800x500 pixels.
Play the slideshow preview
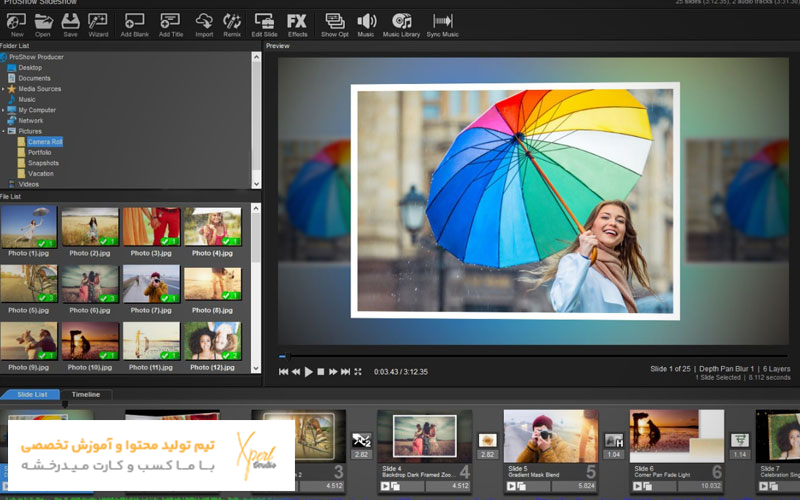pyautogui.click(x=308, y=372)
